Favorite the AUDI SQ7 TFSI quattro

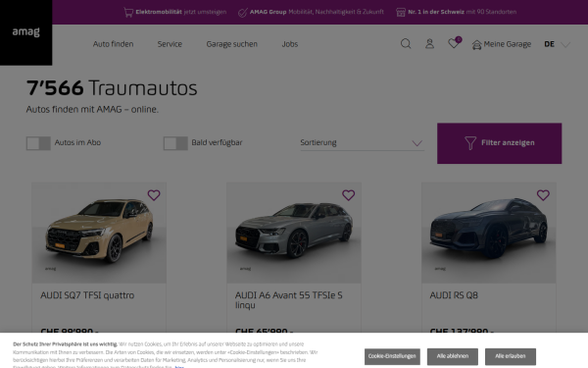click(x=154, y=195)
